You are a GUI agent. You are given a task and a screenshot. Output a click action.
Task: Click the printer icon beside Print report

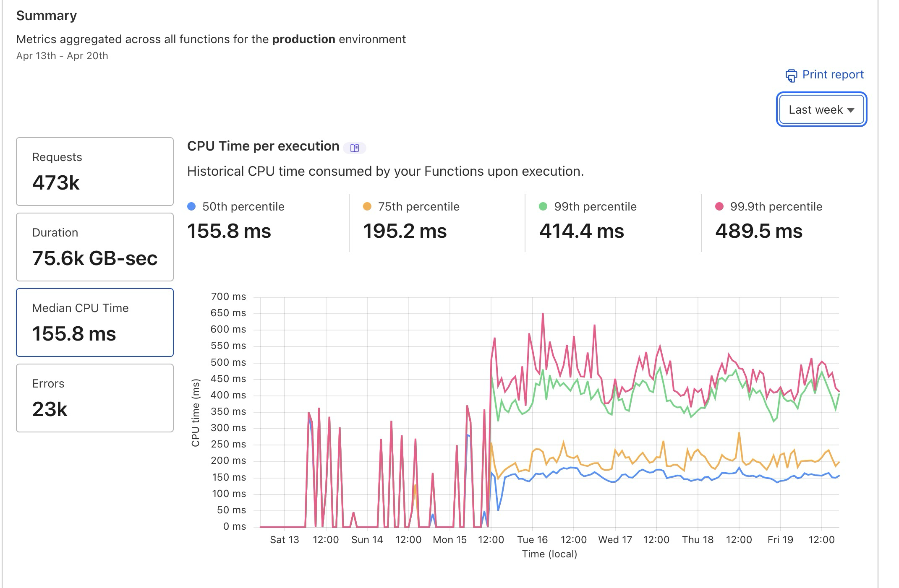click(x=791, y=75)
